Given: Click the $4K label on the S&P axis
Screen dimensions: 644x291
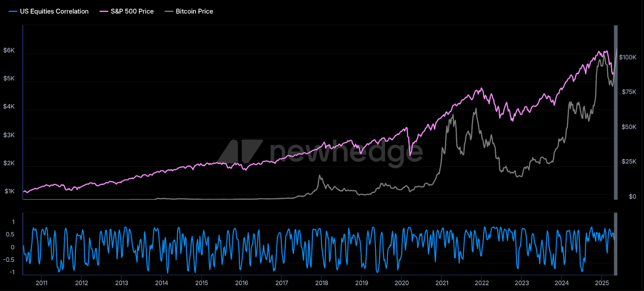Looking at the screenshot, I should pos(9,107).
